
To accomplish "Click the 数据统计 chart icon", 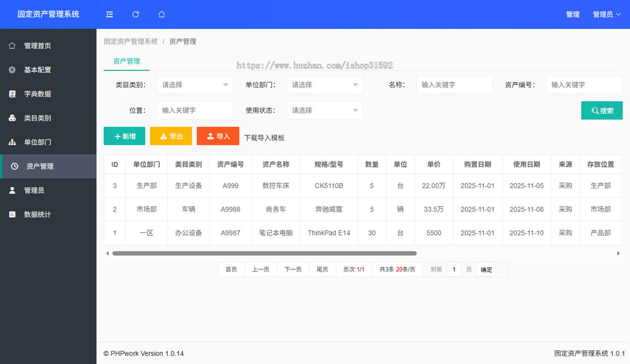I will coord(12,215).
